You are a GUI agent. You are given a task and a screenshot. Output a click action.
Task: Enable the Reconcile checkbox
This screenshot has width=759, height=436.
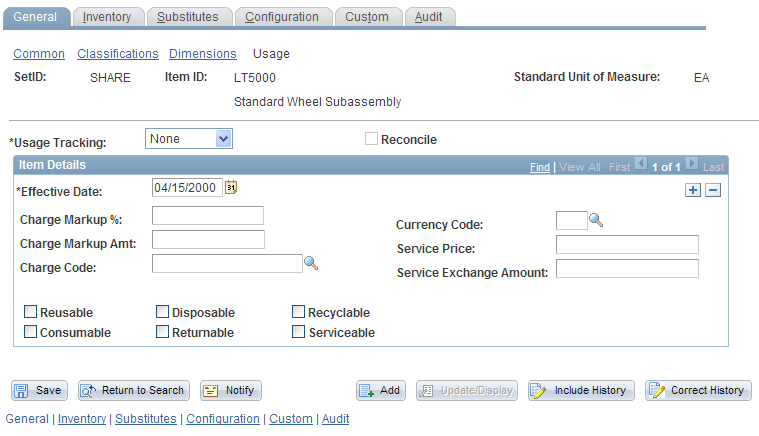[x=371, y=139]
